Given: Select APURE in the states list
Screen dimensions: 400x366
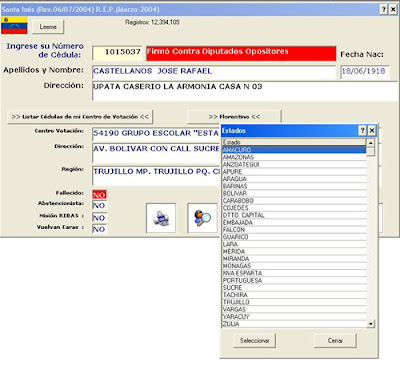Looking at the screenshot, I should tap(294, 172).
